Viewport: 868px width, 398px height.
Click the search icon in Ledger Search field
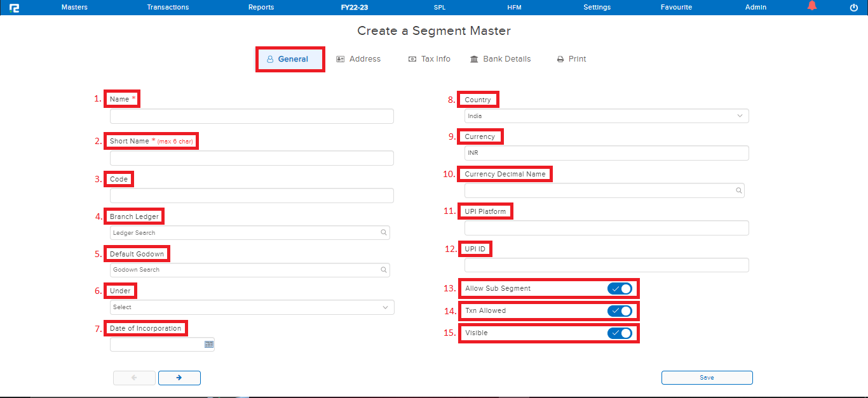tap(384, 232)
